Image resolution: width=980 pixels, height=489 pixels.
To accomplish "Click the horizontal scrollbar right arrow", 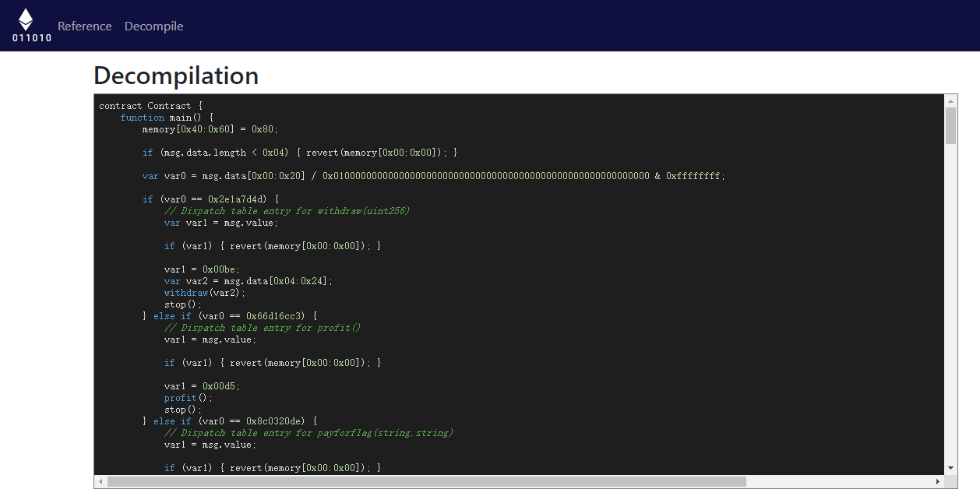I will (937, 482).
